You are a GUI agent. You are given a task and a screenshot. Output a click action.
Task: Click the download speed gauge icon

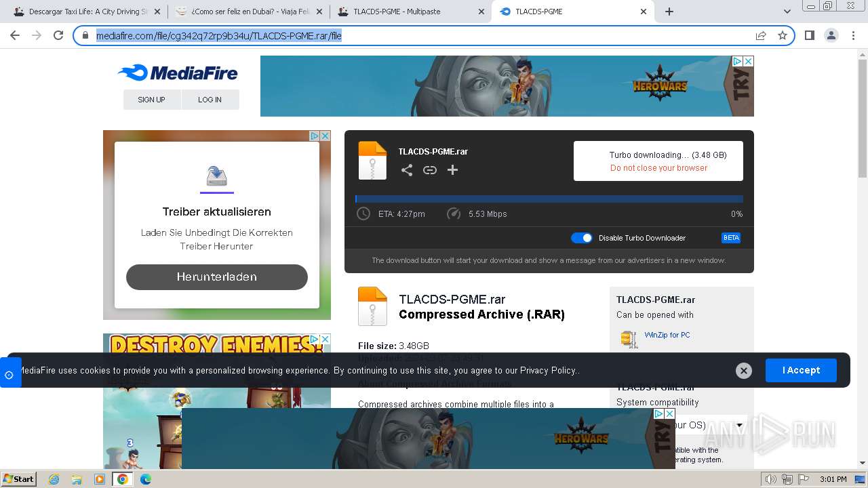(x=454, y=213)
